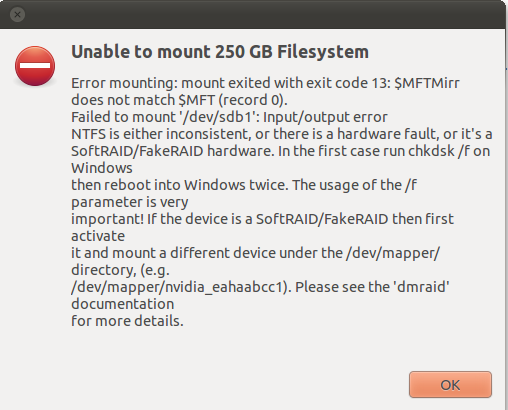
Task: Click 'does not match $MFT (record 0).' line
Action: (179, 100)
